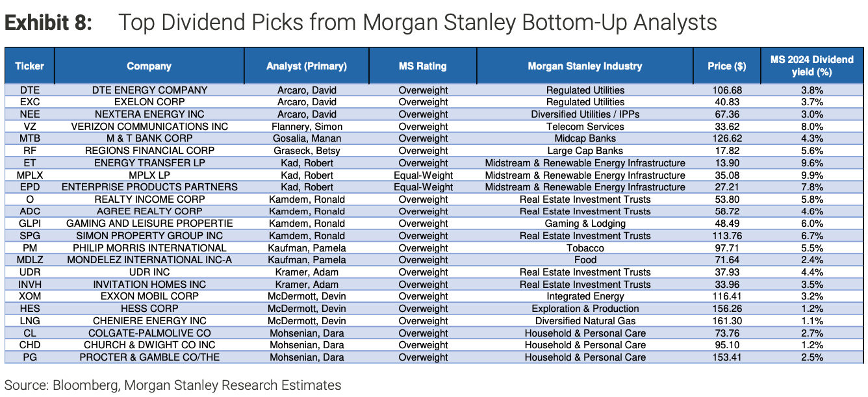868x397 pixels.
Task: Click the MS 2024 Dividend yield header
Action: click(x=811, y=66)
